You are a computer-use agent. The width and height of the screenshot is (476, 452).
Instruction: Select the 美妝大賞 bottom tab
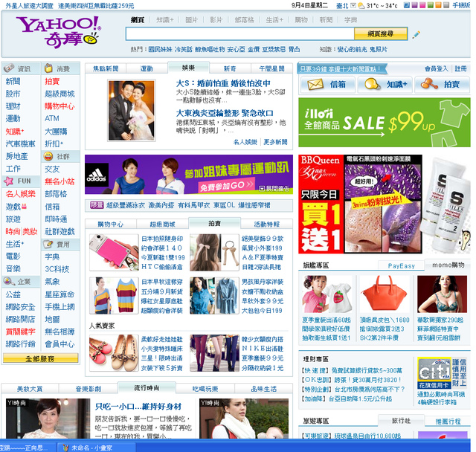pos(30,389)
